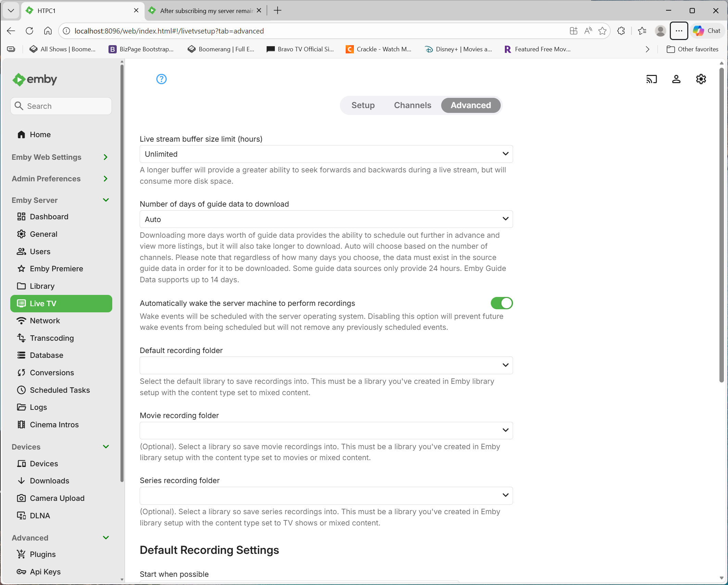Open Plugins from sidebar

(42, 554)
